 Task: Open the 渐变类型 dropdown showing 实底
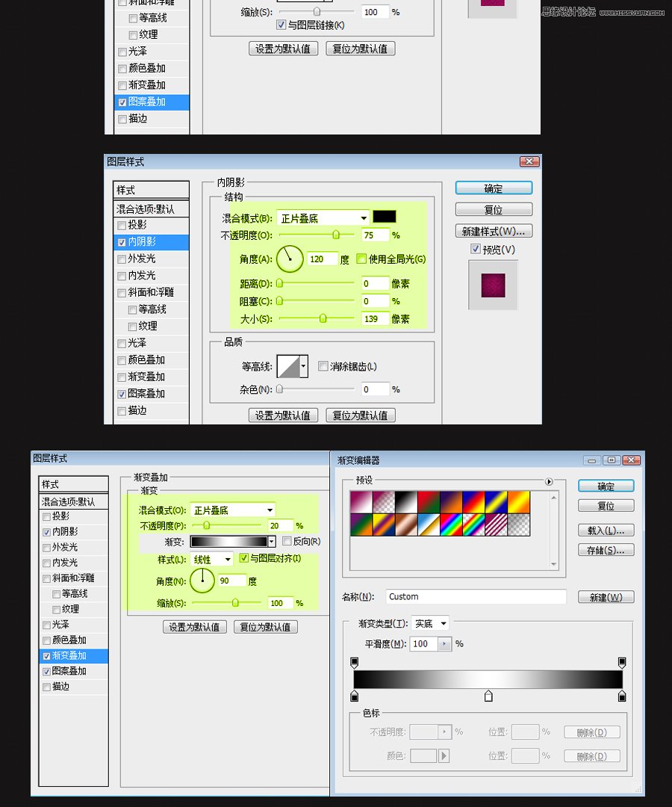pyautogui.click(x=430, y=623)
